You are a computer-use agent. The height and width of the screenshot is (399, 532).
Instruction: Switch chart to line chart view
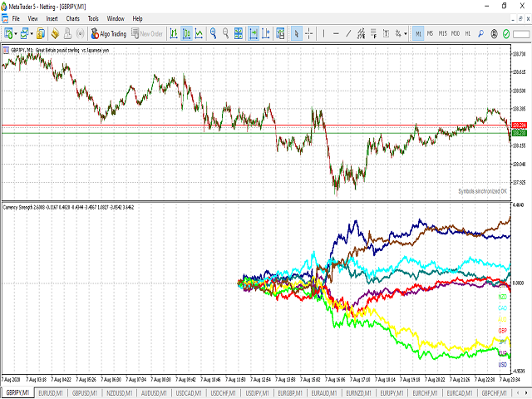199,33
